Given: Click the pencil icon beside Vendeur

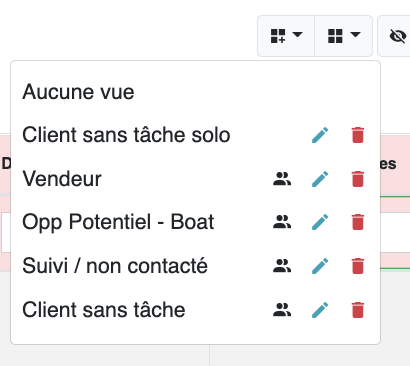Looking at the screenshot, I should (x=320, y=179).
